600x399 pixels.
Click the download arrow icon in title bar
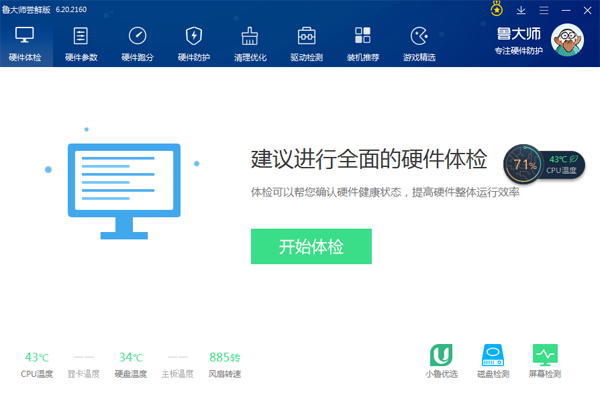tap(521, 10)
